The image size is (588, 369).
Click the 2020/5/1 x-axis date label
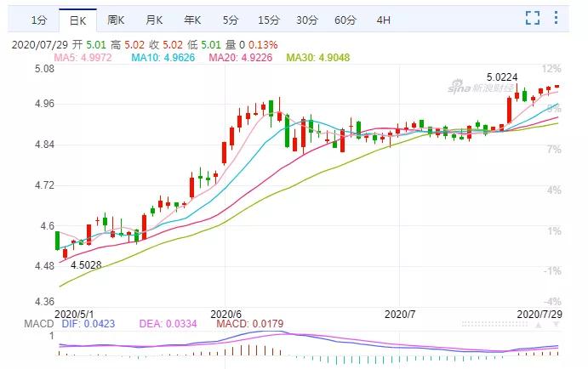[x=74, y=314]
